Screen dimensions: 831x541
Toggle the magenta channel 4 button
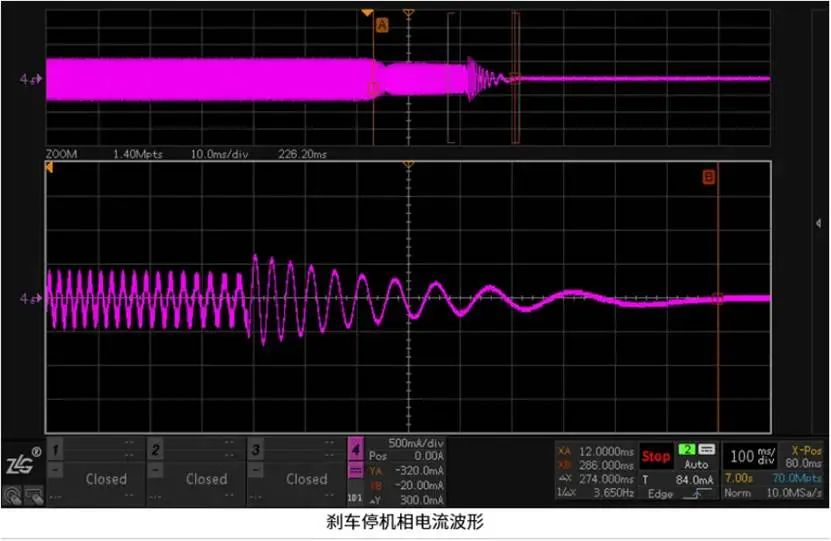coord(356,450)
